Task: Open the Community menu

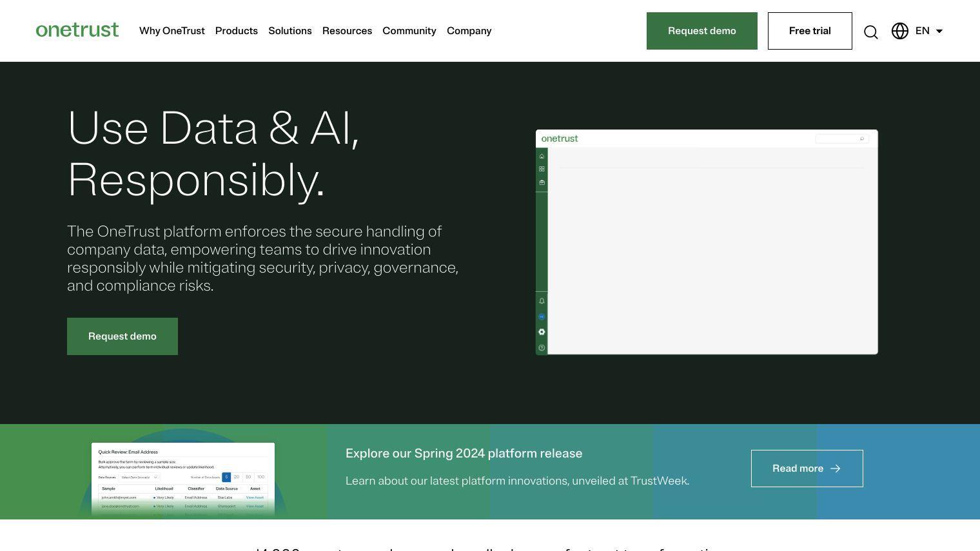Action: 409,31
